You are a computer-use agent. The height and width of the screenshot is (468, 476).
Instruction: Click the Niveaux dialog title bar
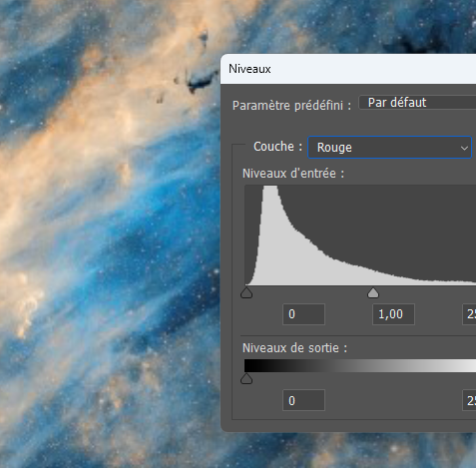(348, 69)
